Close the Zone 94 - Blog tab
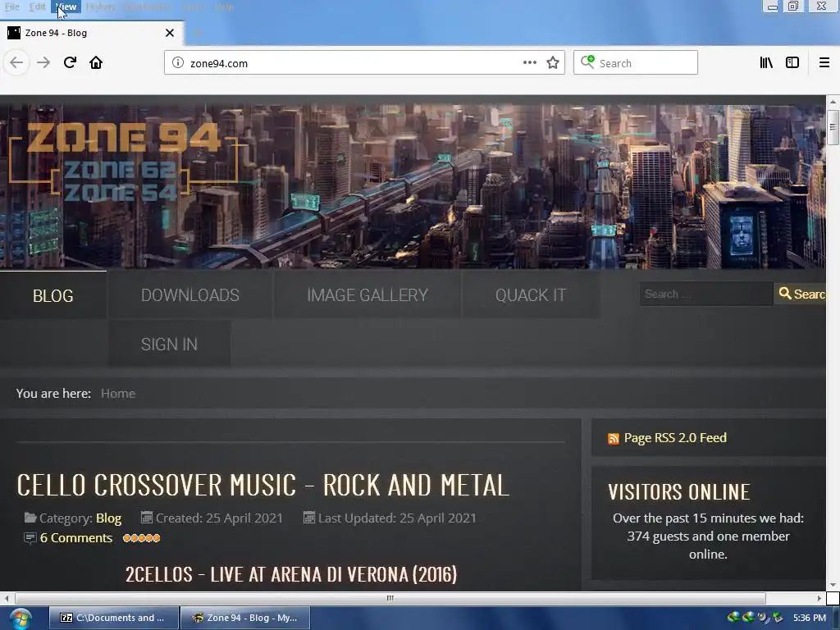The width and height of the screenshot is (840, 630). 170,33
